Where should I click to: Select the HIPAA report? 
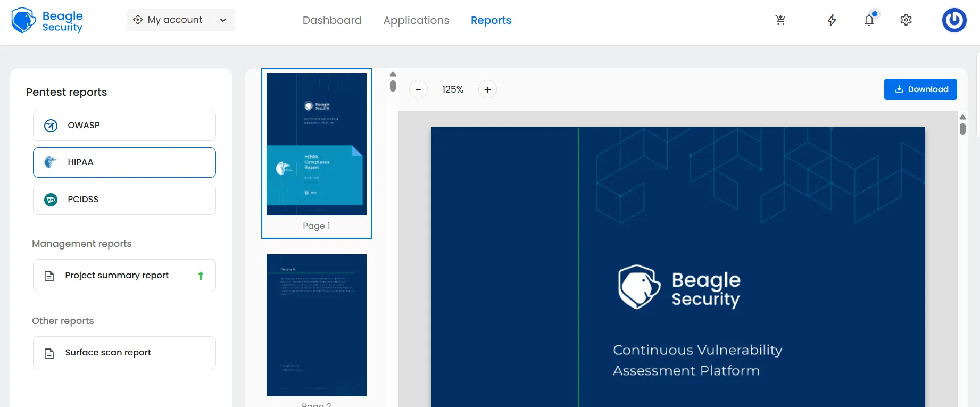[124, 162]
